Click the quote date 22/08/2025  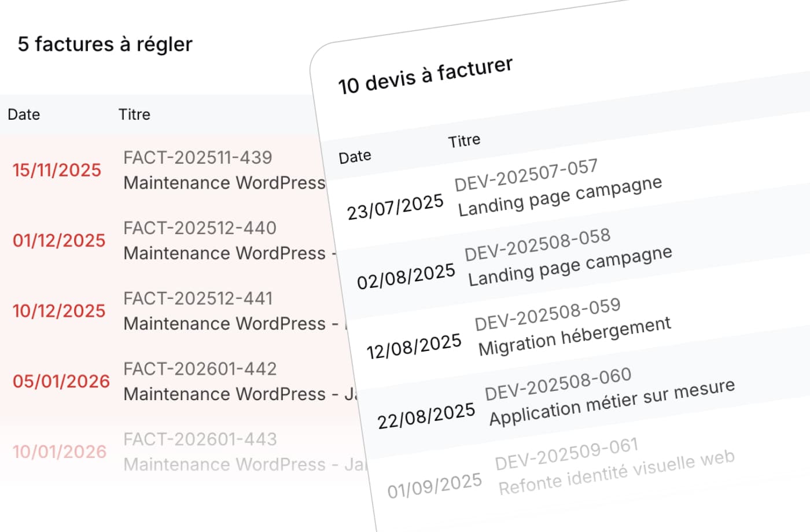pos(426,416)
